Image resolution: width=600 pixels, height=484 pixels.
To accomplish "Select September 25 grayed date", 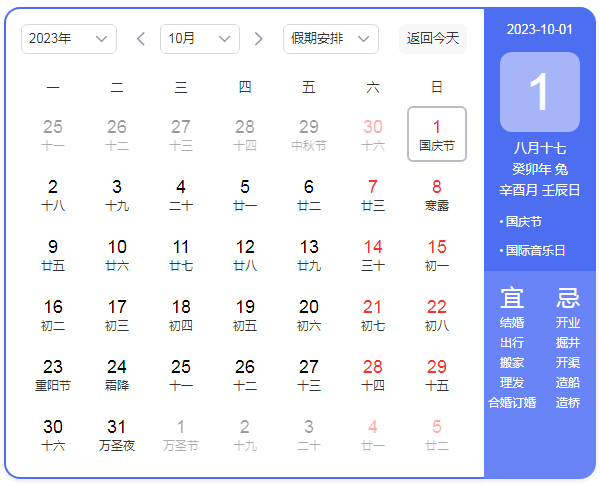I will click(53, 135).
